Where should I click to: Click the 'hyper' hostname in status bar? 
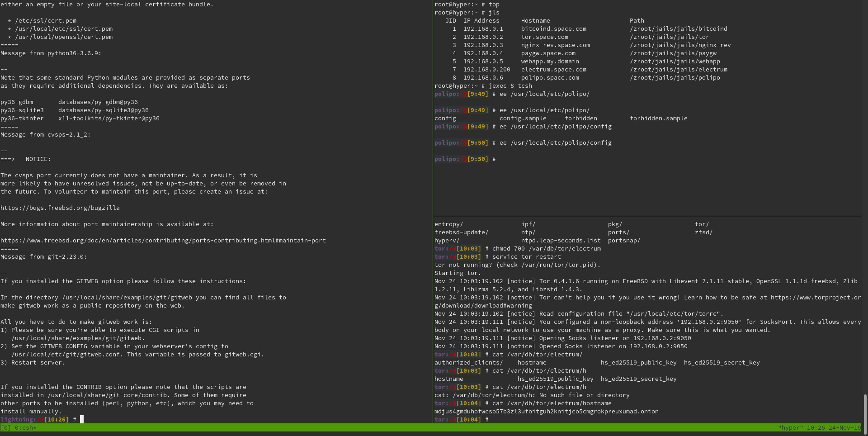790,427
